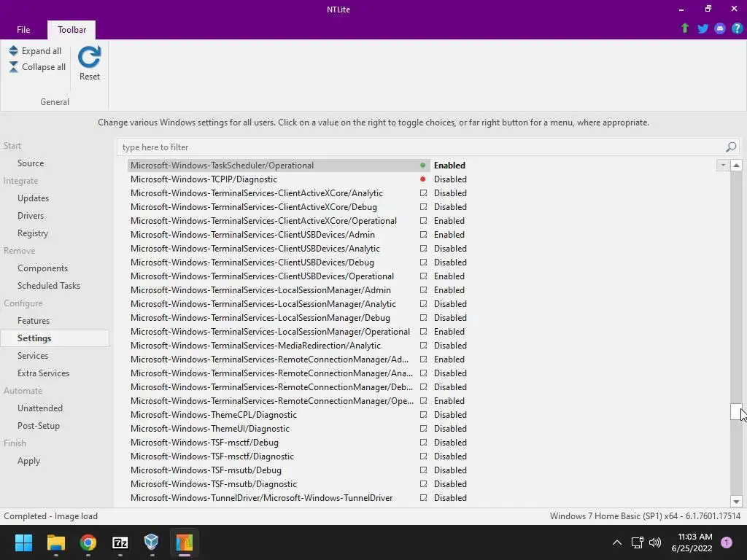Click scrollbar up arrow of settings list
Image resolution: width=747 pixels, height=560 pixels.
[736, 166]
